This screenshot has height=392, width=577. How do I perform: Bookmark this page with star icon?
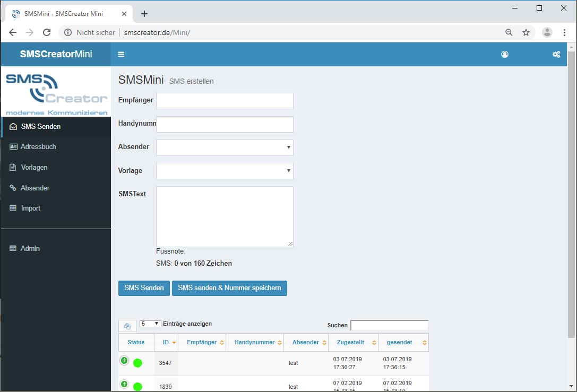[x=526, y=32]
